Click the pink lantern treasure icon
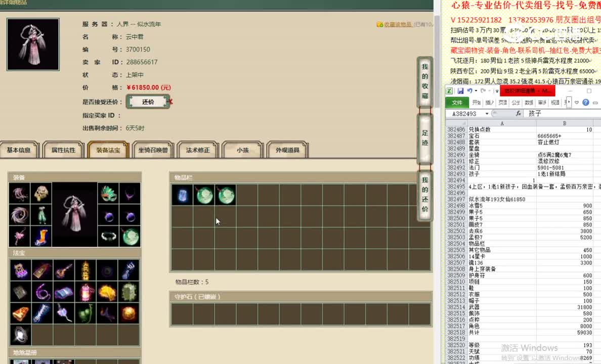The height and width of the screenshot is (364, 601). click(85, 292)
